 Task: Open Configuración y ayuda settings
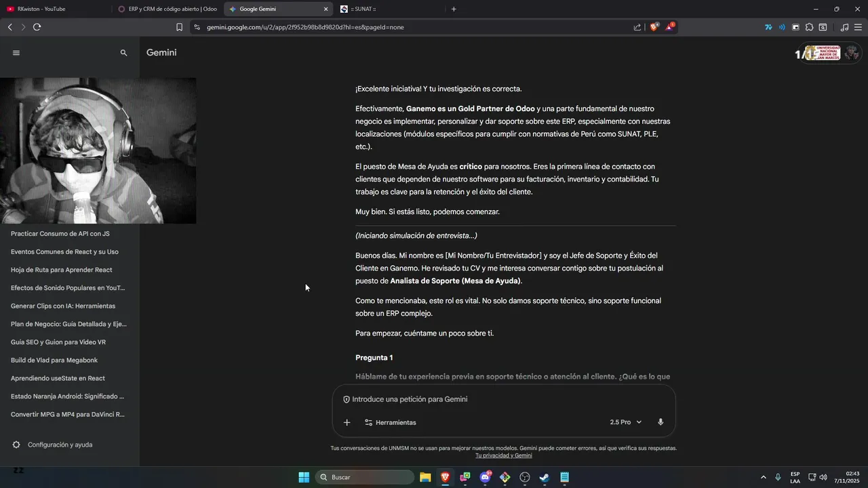(53, 445)
